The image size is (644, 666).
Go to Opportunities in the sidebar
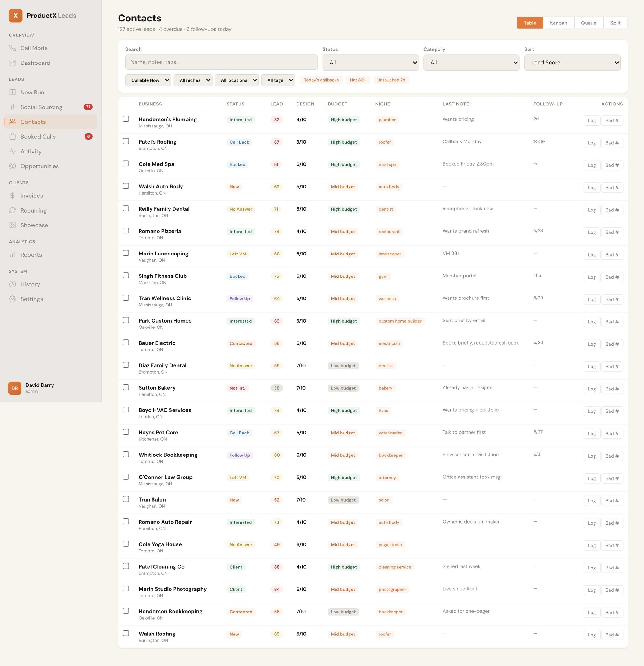[x=51, y=166]
